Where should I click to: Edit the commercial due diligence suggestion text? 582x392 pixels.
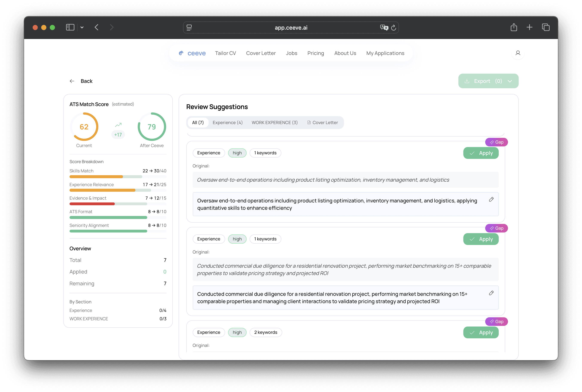[491, 293]
